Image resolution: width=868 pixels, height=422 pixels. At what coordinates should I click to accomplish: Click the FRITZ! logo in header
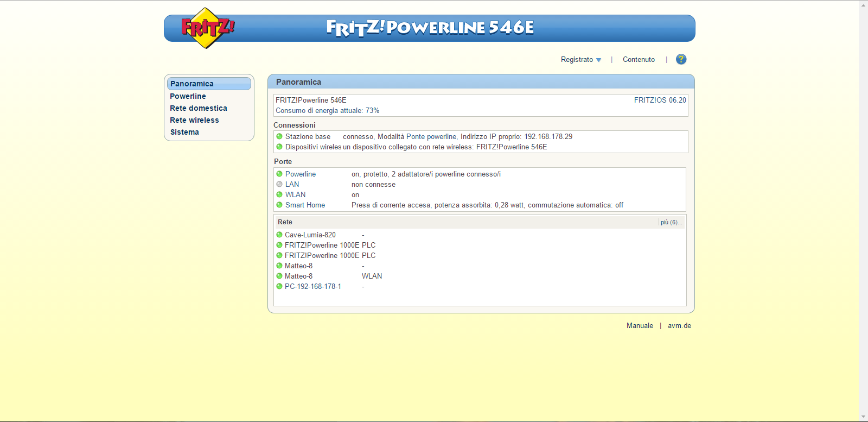[207, 28]
